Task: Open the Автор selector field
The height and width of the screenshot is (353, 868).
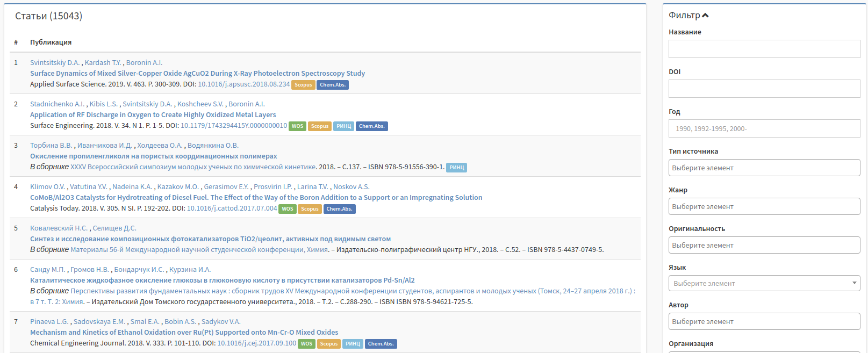Action: pos(764,321)
